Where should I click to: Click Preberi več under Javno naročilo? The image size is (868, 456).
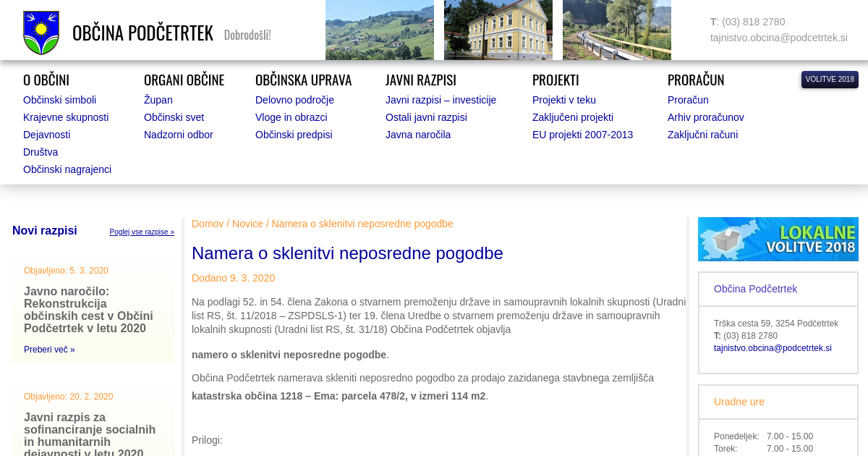pos(49,350)
